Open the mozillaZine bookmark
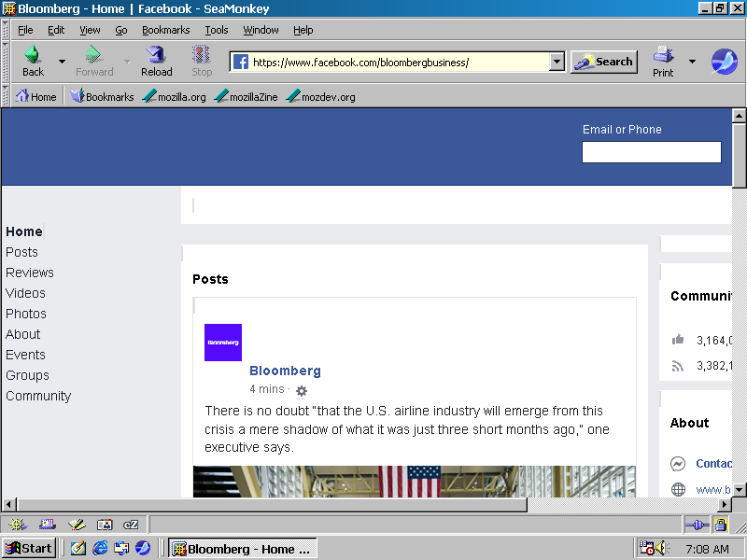This screenshot has width=747, height=560. click(246, 97)
